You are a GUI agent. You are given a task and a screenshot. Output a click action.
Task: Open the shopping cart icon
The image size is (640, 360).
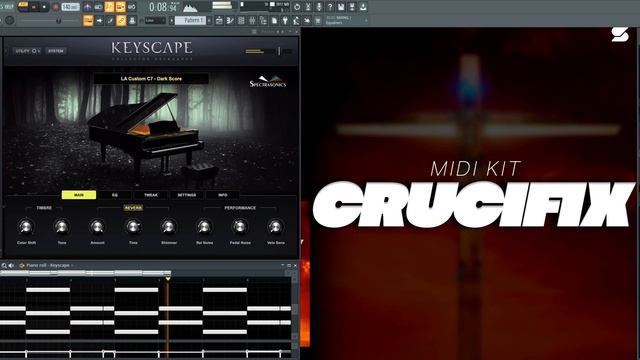317,20
